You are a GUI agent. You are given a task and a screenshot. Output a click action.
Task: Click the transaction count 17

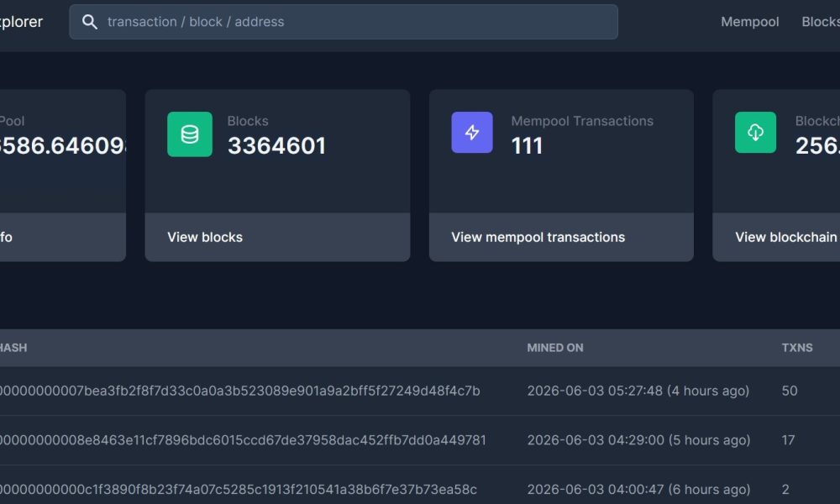[788, 440]
